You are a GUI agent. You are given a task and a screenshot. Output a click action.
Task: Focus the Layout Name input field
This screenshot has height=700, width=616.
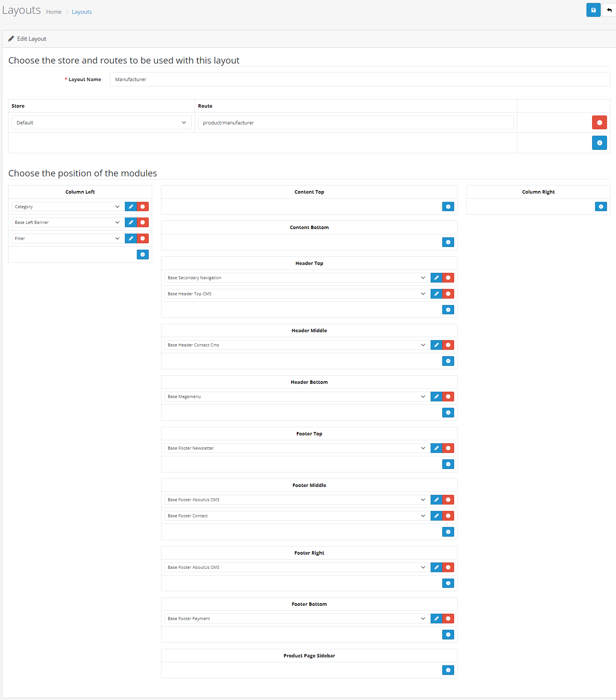(360, 79)
